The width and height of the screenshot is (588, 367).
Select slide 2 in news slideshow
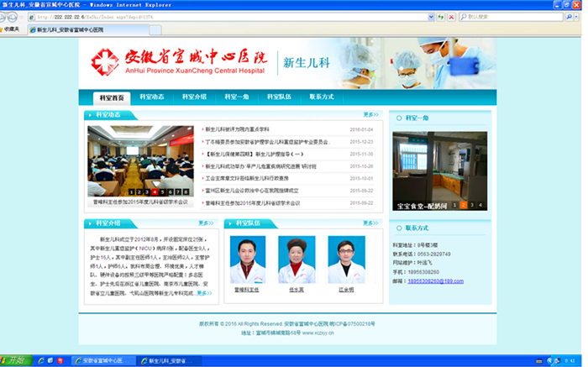coord(139,192)
